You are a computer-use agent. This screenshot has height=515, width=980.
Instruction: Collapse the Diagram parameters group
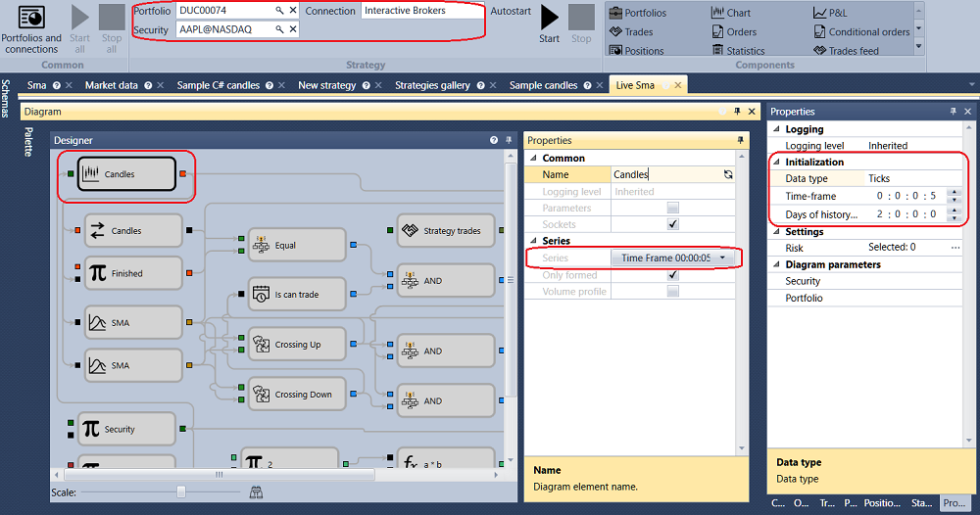[777, 264]
